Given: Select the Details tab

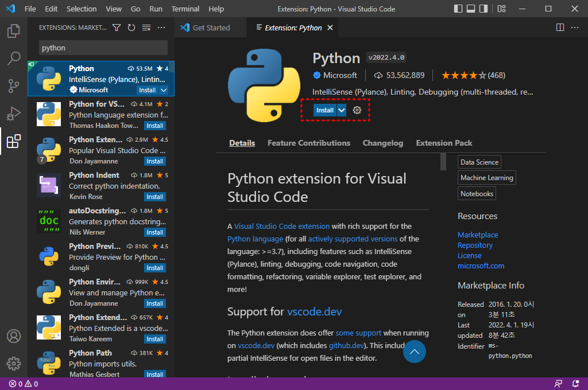Looking at the screenshot, I should (x=242, y=143).
